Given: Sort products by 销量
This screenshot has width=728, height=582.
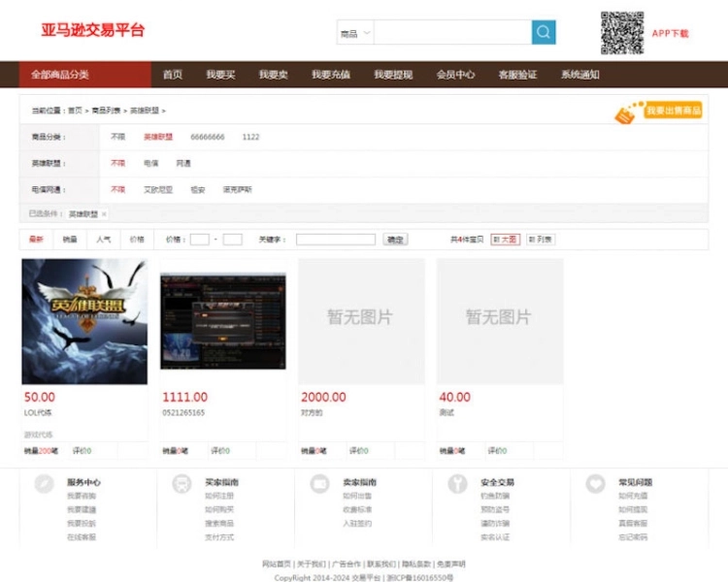Looking at the screenshot, I should tap(70, 240).
